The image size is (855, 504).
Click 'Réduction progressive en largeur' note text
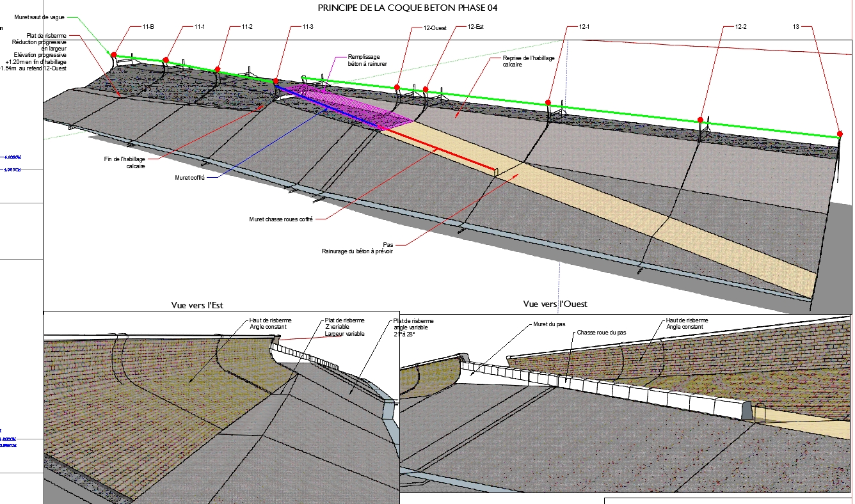point(40,45)
